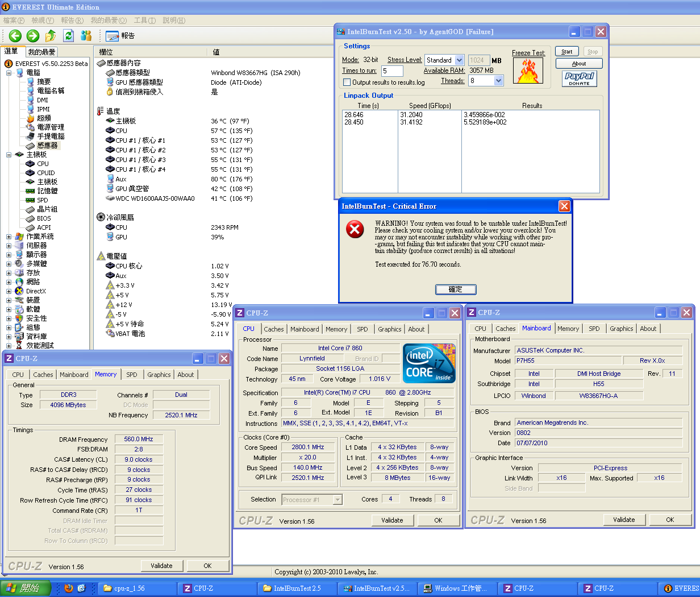Toggle Output results to results.log checkbox
700x597 pixels.
(347, 82)
